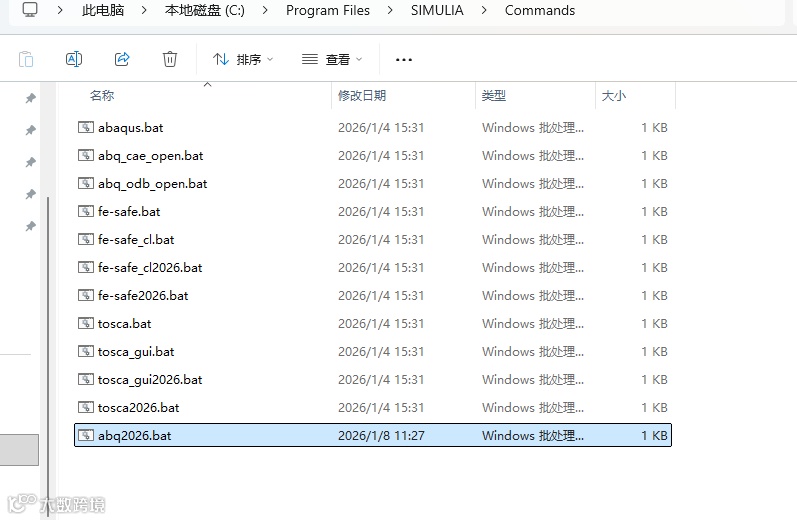Click the fe-safe2026.bat file name
The image size is (797, 520).
(143, 295)
